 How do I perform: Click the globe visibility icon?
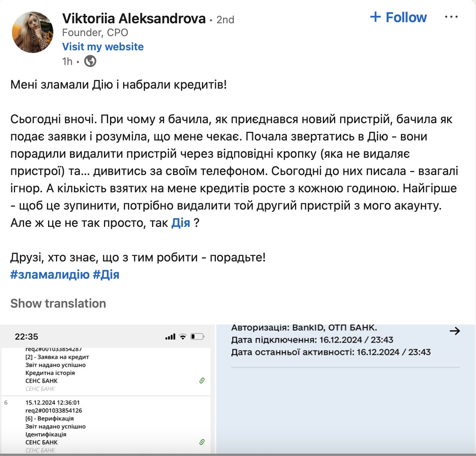tap(90, 61)
